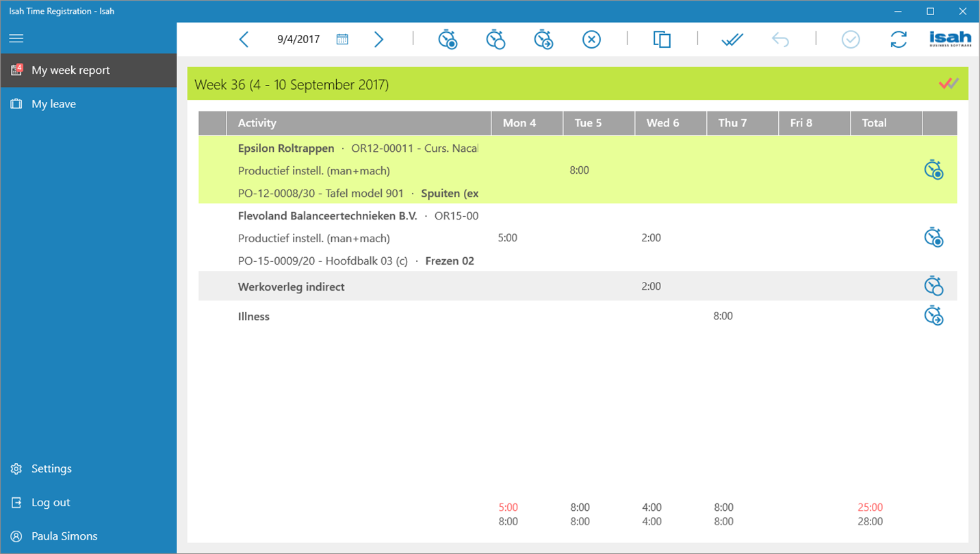Click the copy icon in toolbar

pyautogui.click(x=662, y=40)
